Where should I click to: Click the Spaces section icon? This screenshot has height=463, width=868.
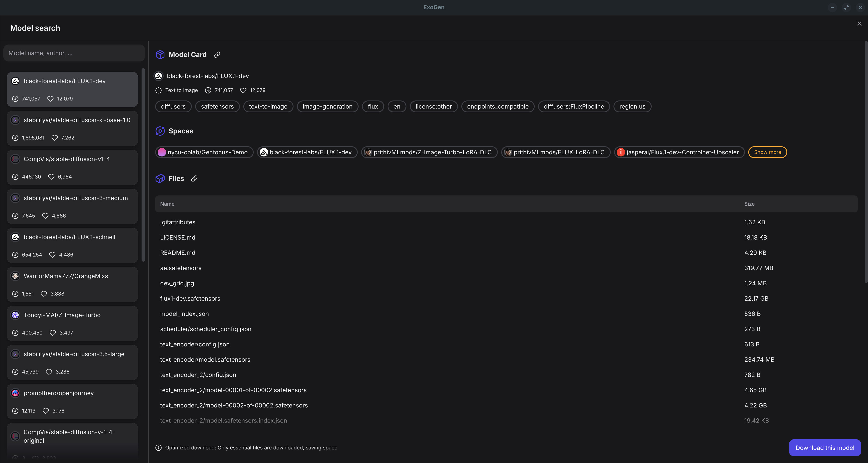pos(160,131)
